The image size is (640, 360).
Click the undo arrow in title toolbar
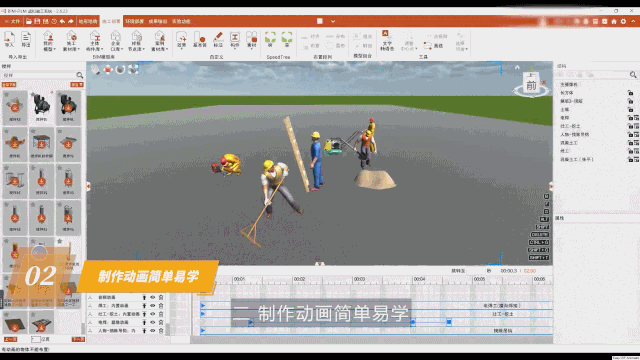[62, 21]
